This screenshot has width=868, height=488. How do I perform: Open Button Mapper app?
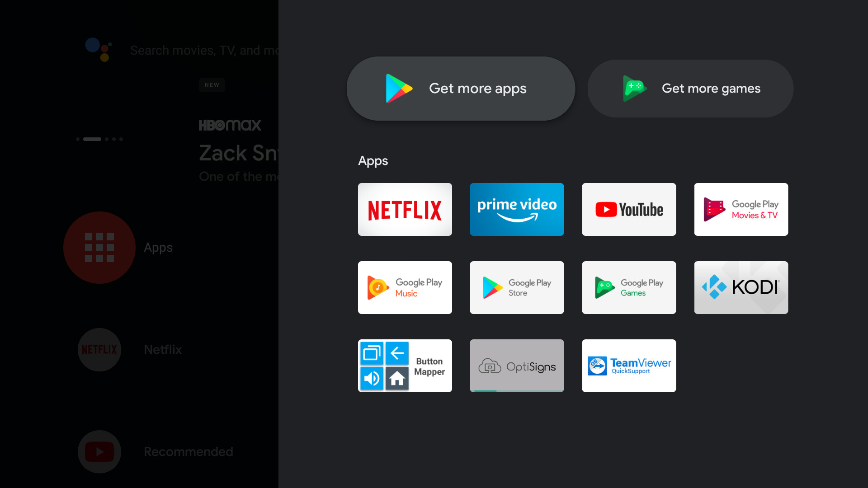(405, 365)
